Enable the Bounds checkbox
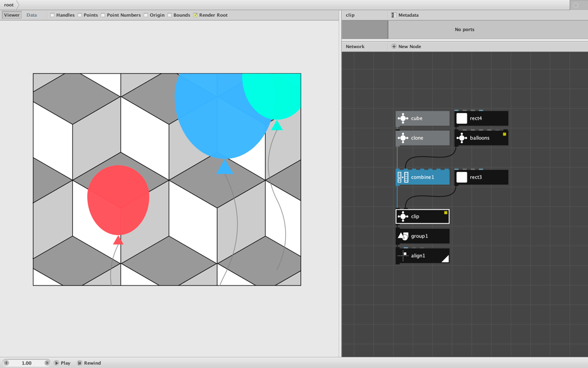 tap(169, 15)
